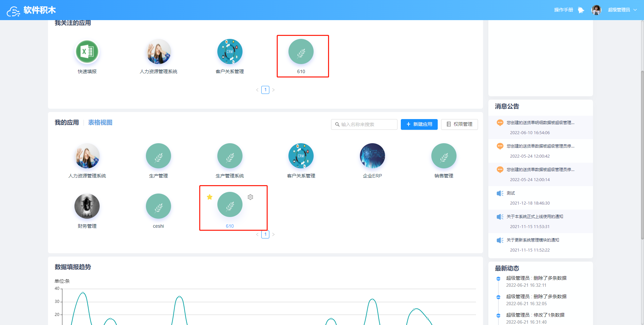Screen dimensions: 644x325
Task: Open message dated 2022-05-24 12:00:42
Action: pyautogui.click(x=540, y=151)
